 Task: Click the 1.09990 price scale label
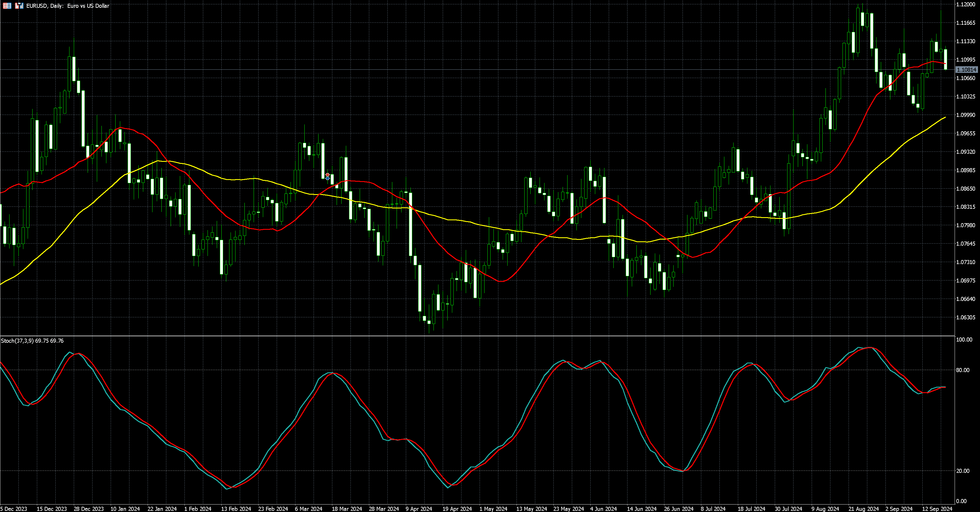pos(966,115)
